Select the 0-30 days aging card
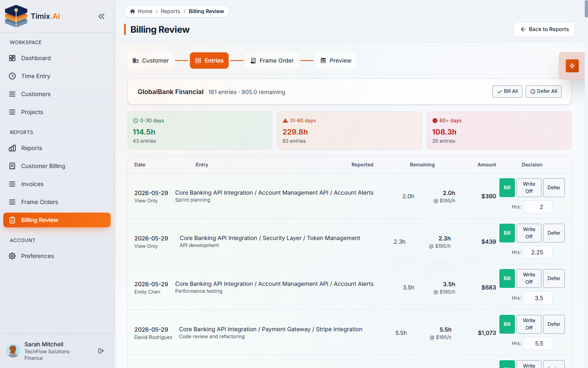The height and width of the screenshot is (368, 588). click(x=200, y=130)
